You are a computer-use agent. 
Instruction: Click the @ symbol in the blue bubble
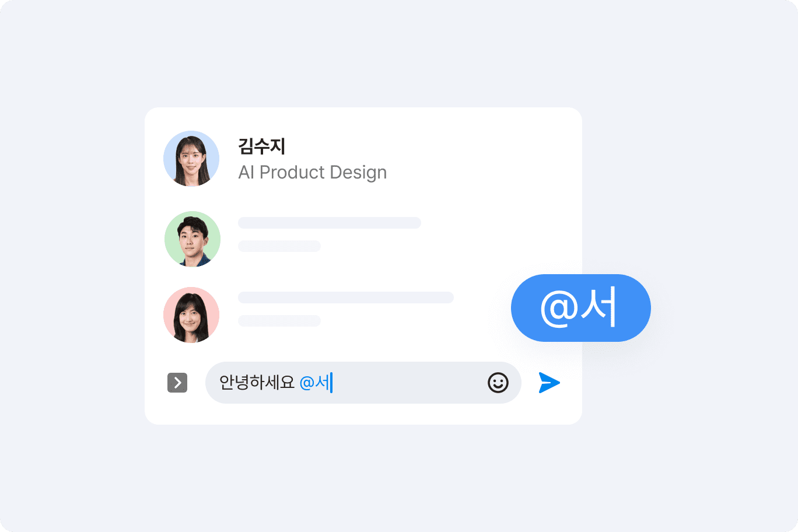point(559,309)
